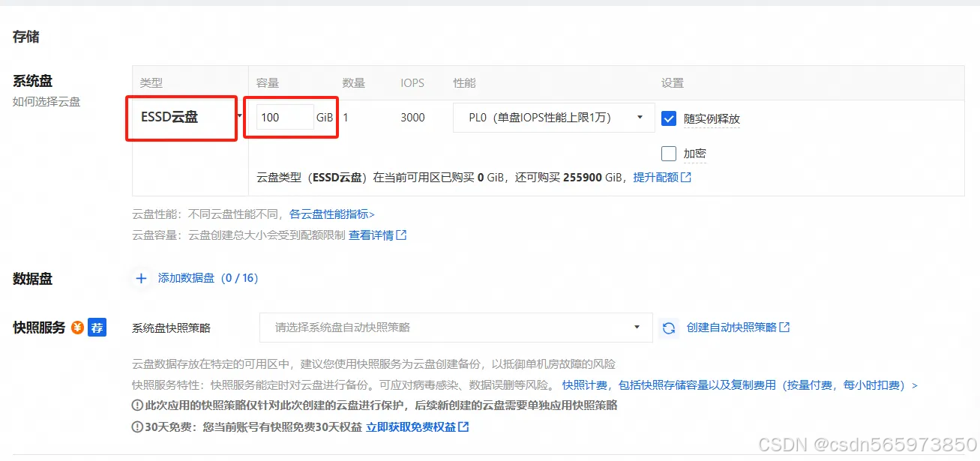The width and height of the screenshot is (980, 461).
Task: Click the refresh icon beside snapshot policy selector
Action: (x=668, y=328)
